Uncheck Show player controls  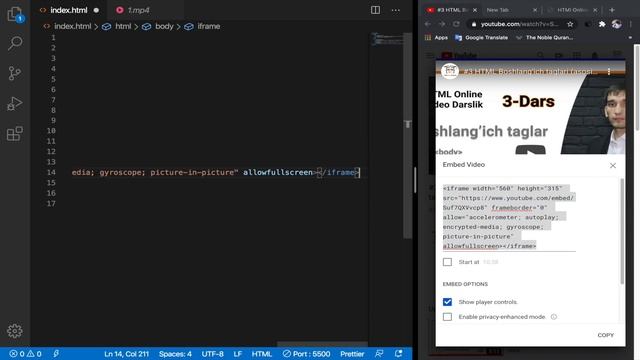tap(447, 302)
